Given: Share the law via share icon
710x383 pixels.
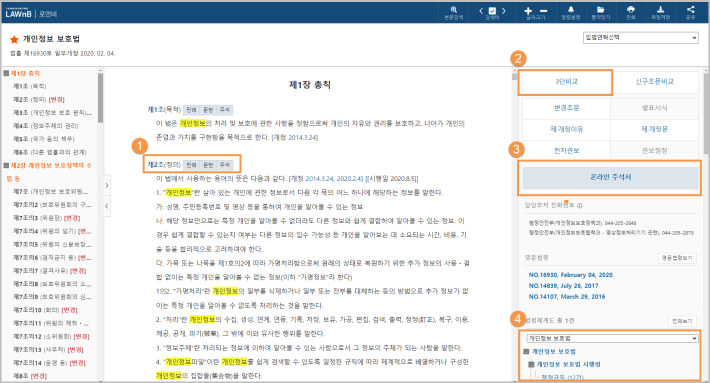Looking at the screenshot, I should (x=690, y=12).
